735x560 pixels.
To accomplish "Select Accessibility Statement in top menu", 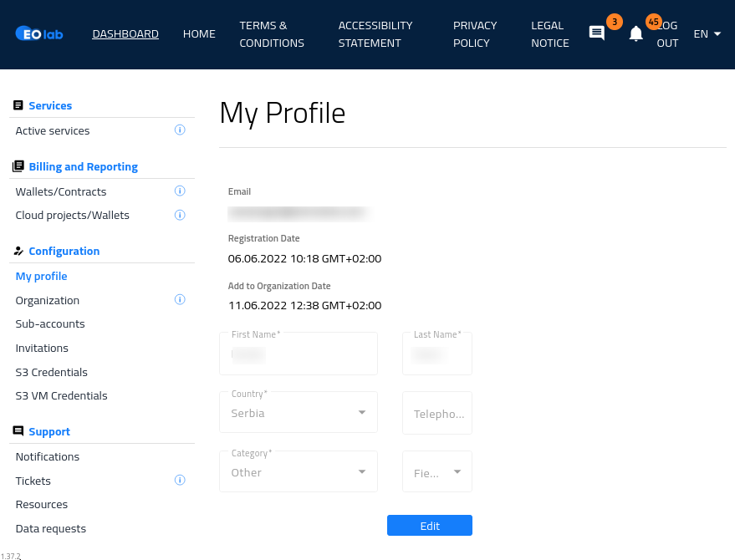I will point(375,34).
